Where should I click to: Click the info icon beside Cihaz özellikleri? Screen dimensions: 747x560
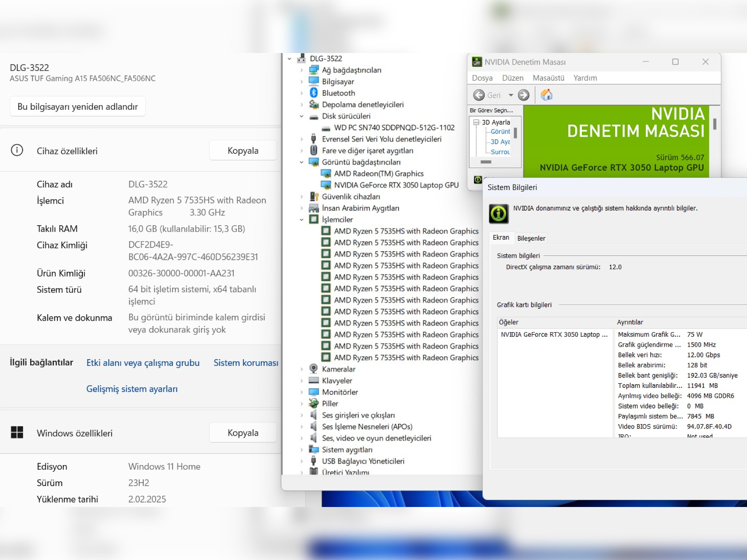click(17, 150)
